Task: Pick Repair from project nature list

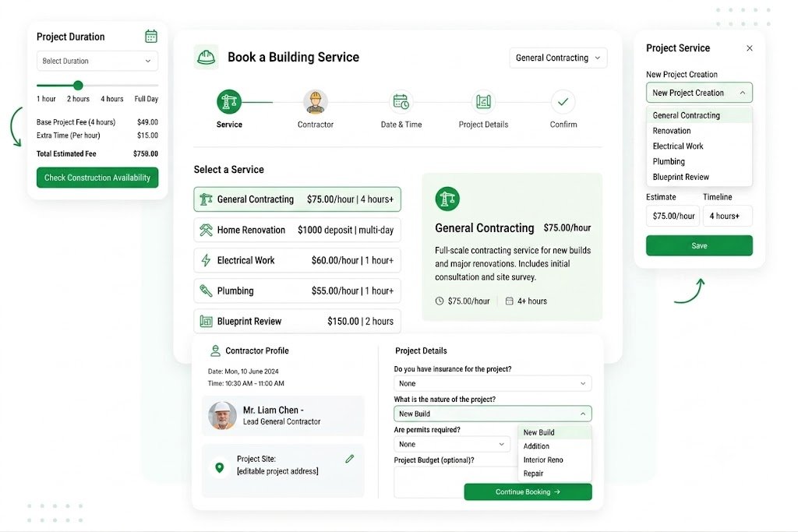Action: 555,474
